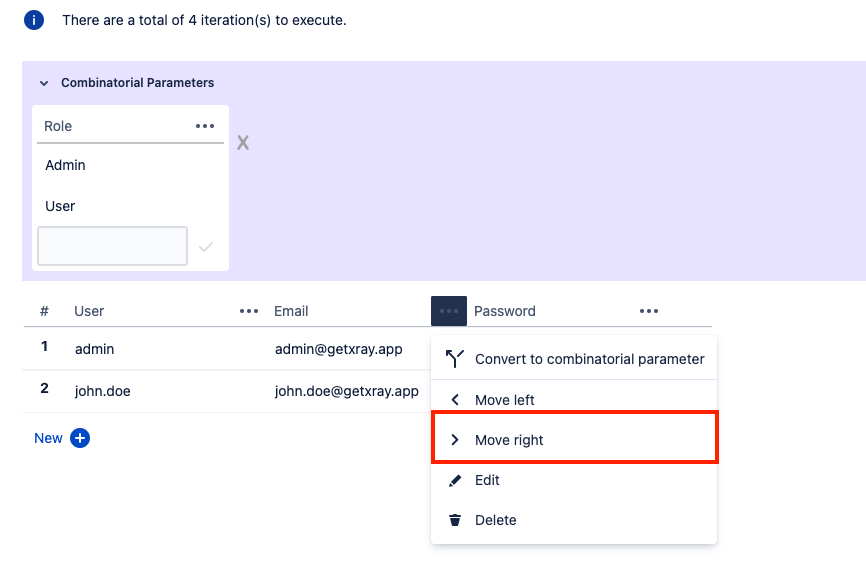This screenshot has width=866, height=564.
Task: Click the New link
Action: click(x=49, y=438)
